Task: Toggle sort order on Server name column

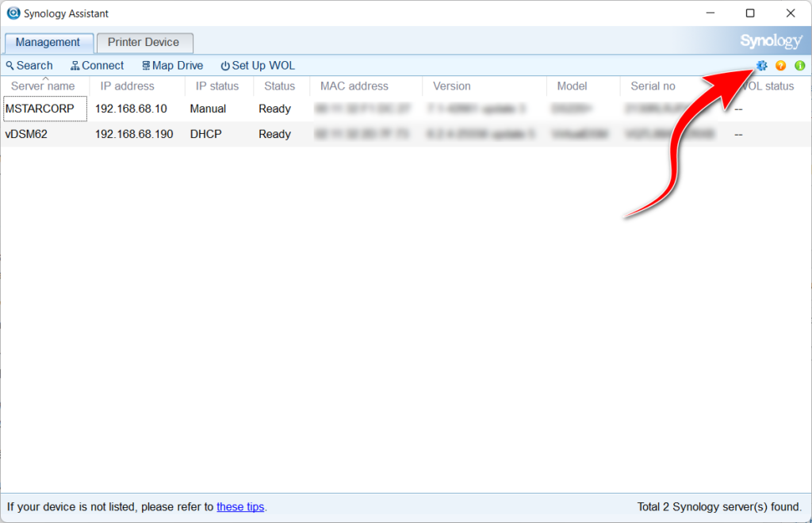Action: tap(43, 86)
